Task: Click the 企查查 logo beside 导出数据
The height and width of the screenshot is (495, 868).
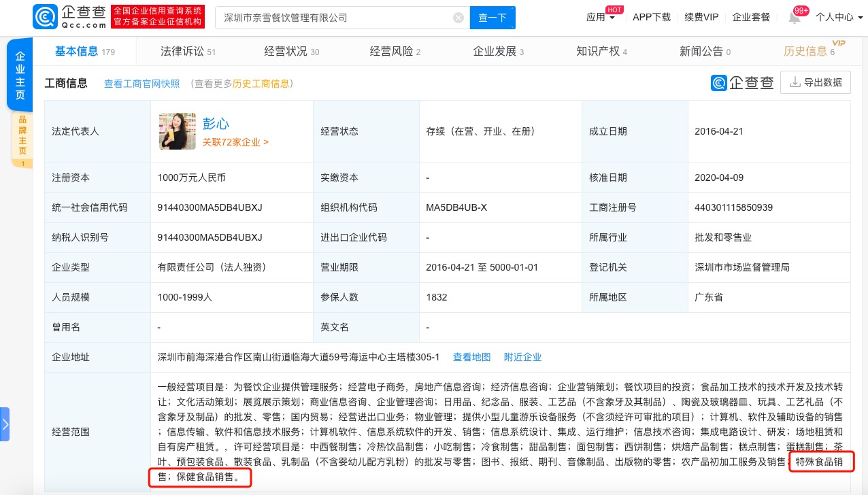Action: 743,82
